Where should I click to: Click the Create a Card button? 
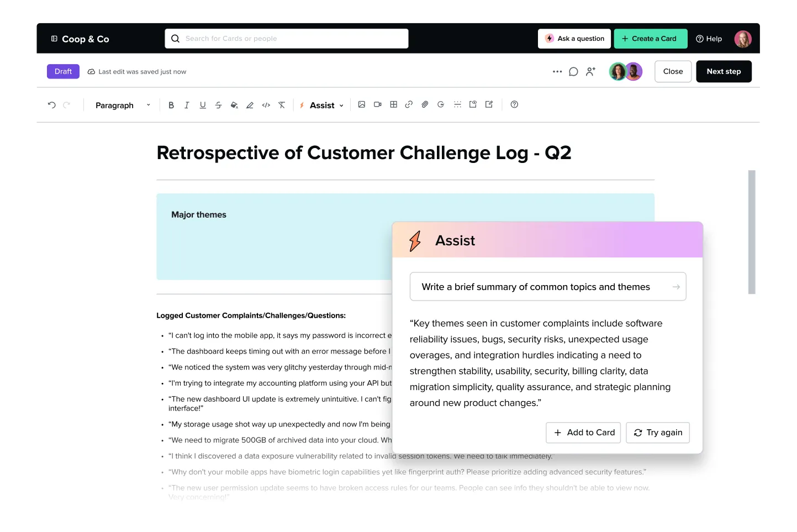(x=651, y=39)
